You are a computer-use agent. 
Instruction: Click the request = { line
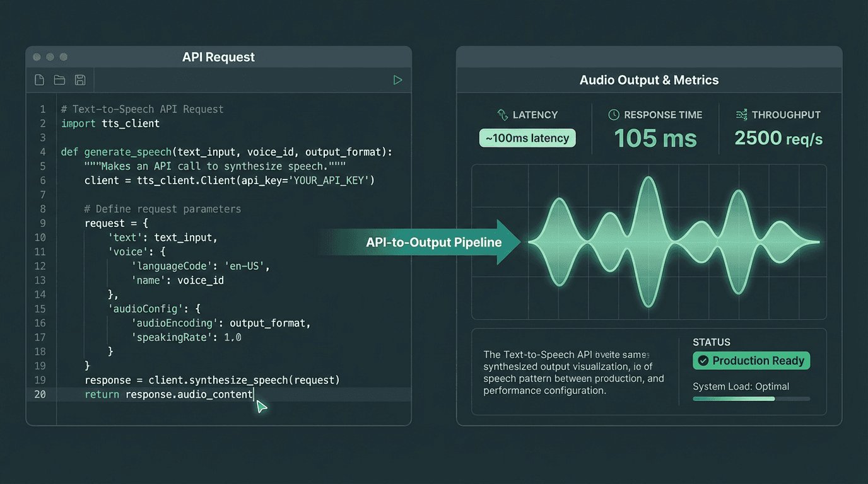(117, 223)
